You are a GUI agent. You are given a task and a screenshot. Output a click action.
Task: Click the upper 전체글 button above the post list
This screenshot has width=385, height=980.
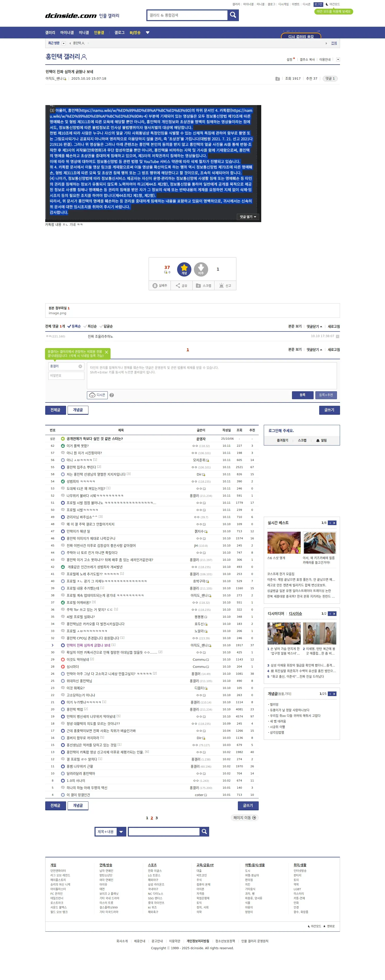(55, 410)
